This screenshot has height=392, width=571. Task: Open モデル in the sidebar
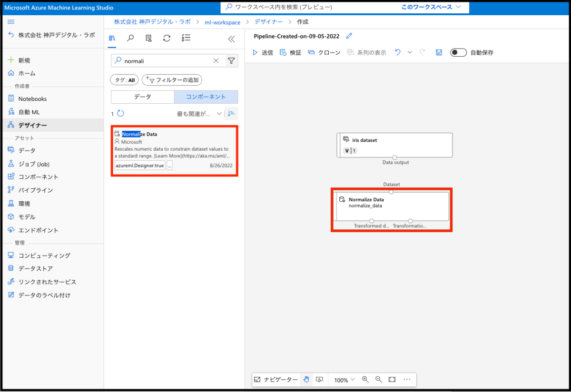[x=22, y=217]
